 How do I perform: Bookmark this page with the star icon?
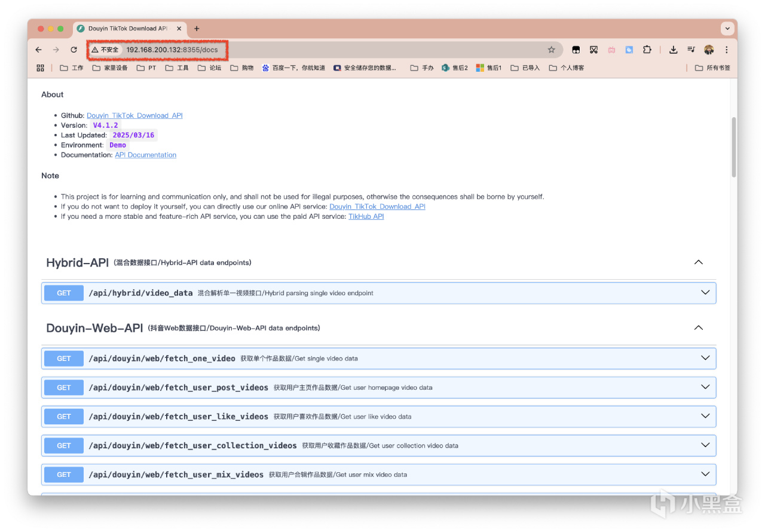tap(552, 50)
